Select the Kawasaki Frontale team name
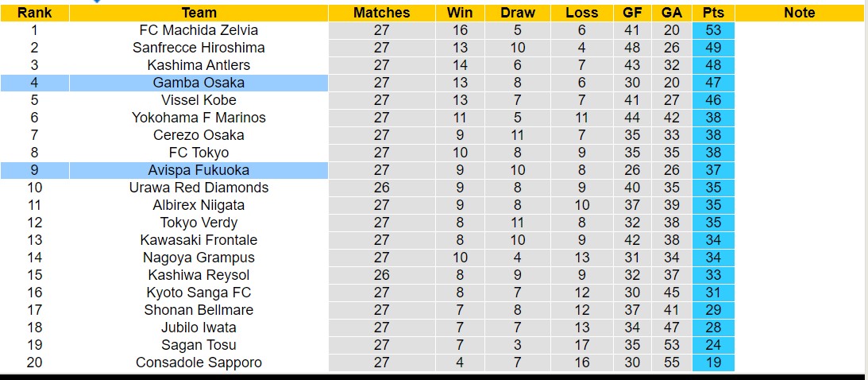Screen dimensions: 868x380 199,240
